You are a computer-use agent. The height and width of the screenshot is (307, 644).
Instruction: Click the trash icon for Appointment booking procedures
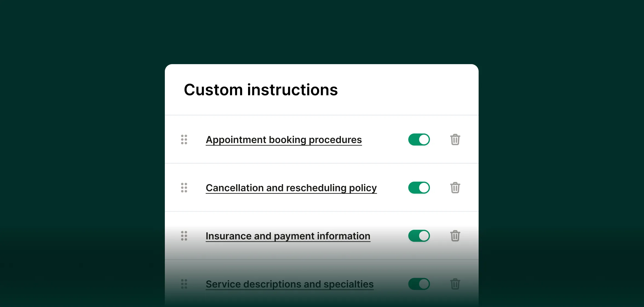click(455, 140)
